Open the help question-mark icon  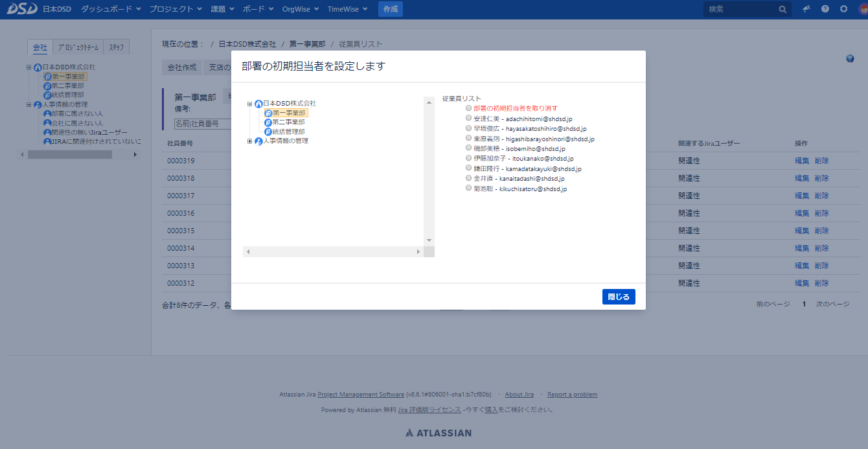(x=825, y=9)
